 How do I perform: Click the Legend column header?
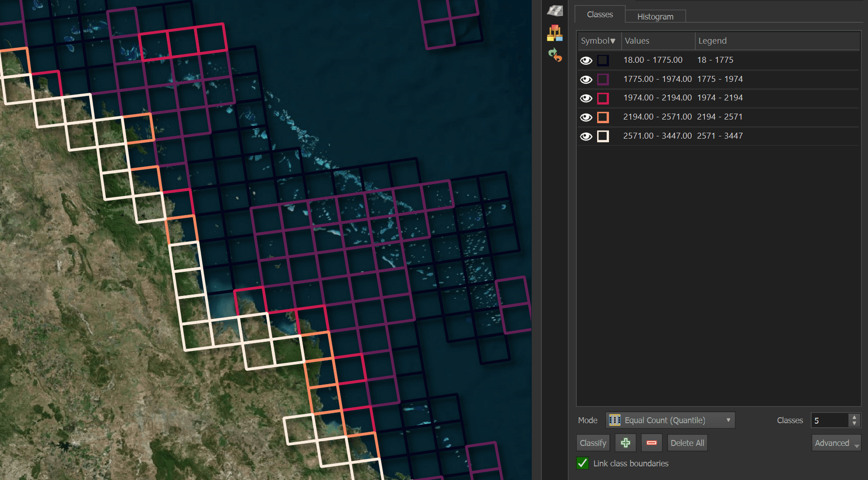(712, 41)
